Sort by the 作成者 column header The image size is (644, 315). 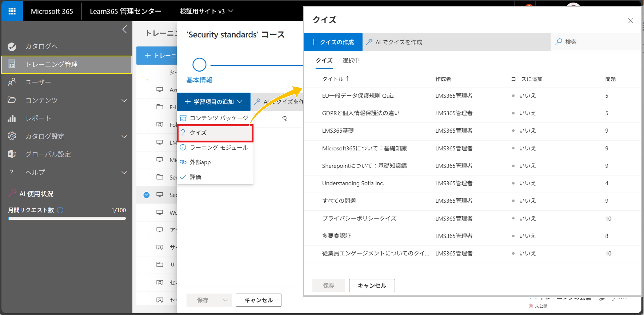tap(443, 79)
